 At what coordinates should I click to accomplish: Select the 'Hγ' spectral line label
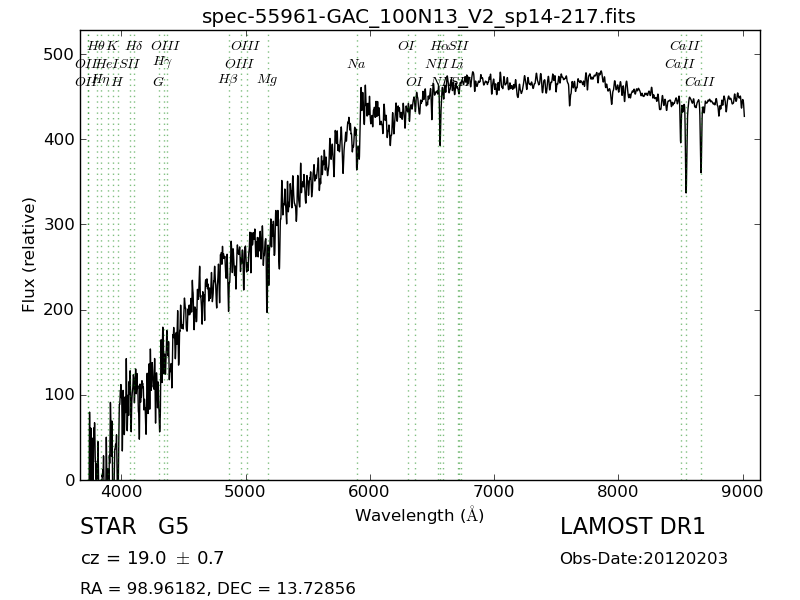click(x=162, y=62)
